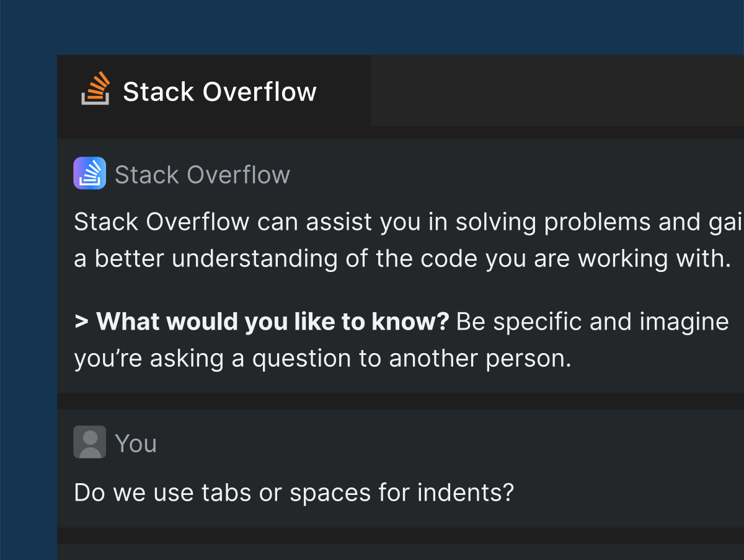
Task: Click the purple Stack Overflow avatar icon
Action: click(x=89, y=173)
